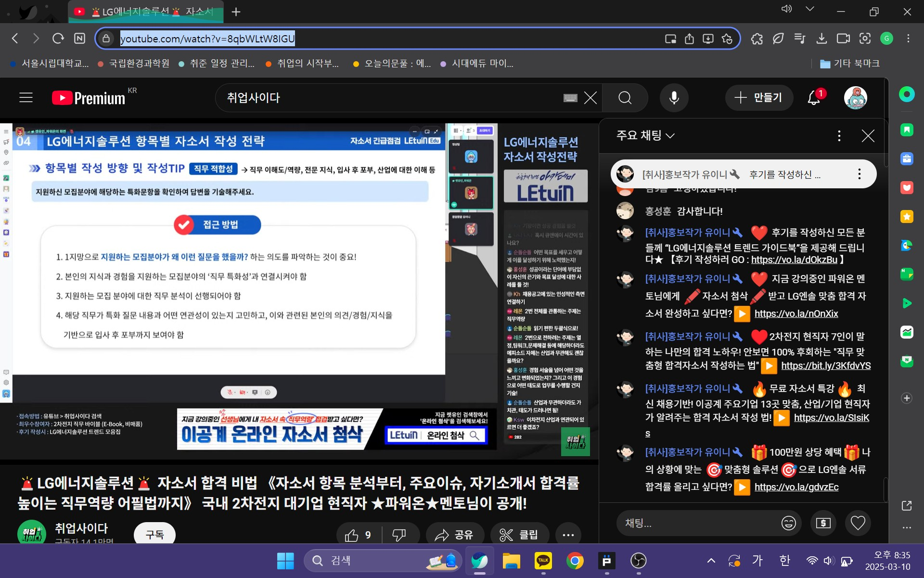Open the YouTube notifications bell
Viewport: 924px width, 578px height.
point(813,98)
